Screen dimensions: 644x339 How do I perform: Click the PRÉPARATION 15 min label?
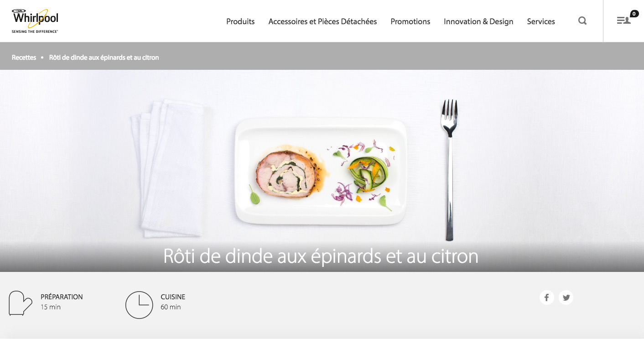coord(62,302)
